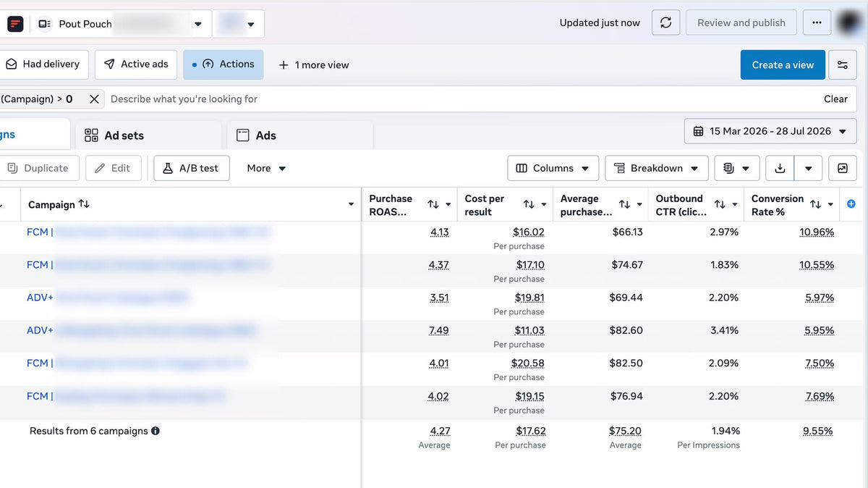Open the charts panel icon button

point(843,168)
